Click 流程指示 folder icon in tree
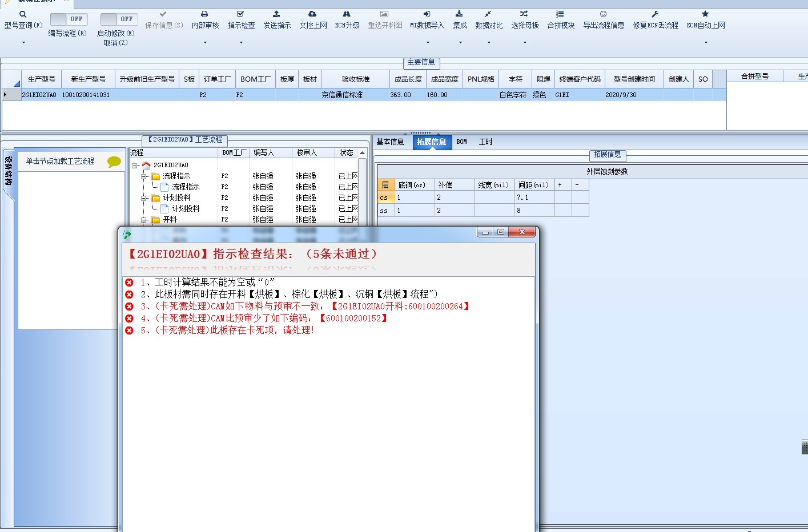This screenshot has width=808, height=532. point(155,176)
